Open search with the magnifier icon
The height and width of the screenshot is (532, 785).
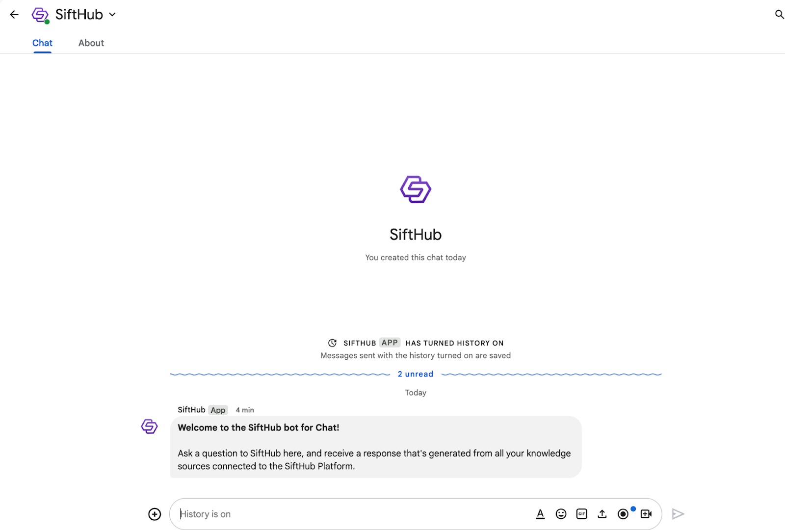(x=779, y=15)
